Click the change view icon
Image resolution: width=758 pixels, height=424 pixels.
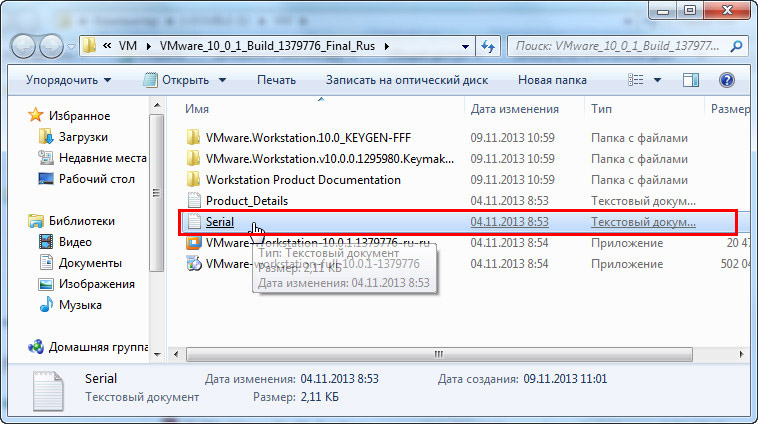[635, 80]
